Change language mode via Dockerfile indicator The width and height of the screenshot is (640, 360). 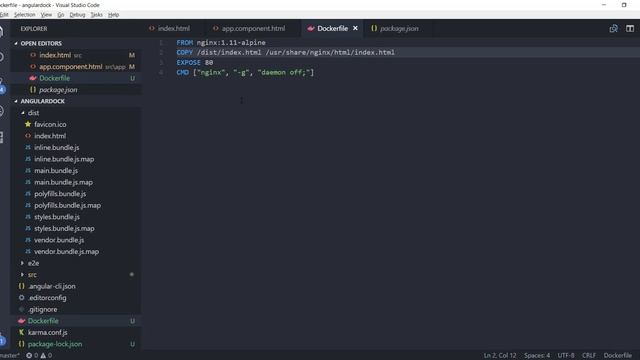pos(618,356)
